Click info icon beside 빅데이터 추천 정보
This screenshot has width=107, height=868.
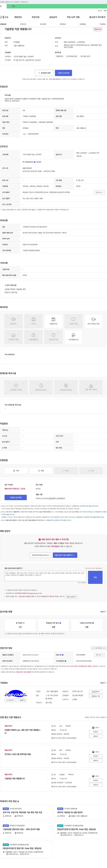tap(18, 801)
